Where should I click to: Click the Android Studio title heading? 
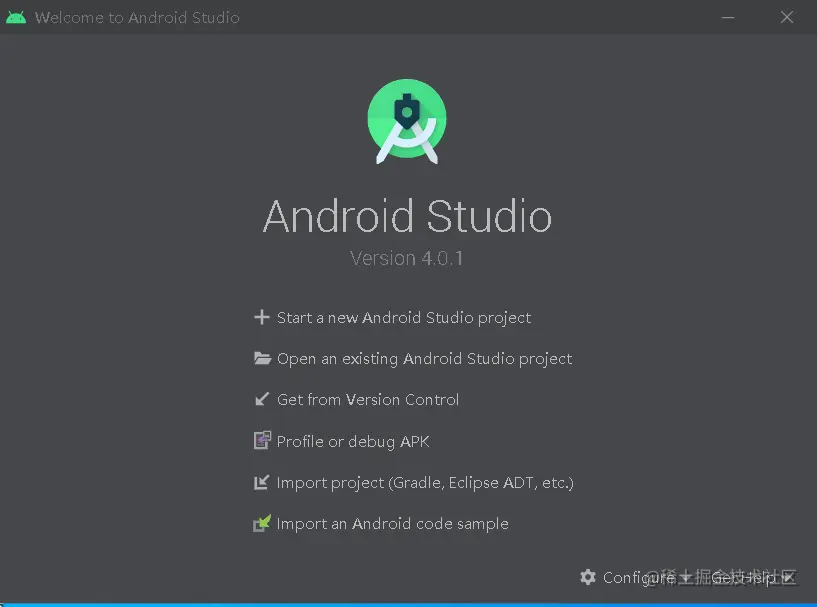coord(407,216)
